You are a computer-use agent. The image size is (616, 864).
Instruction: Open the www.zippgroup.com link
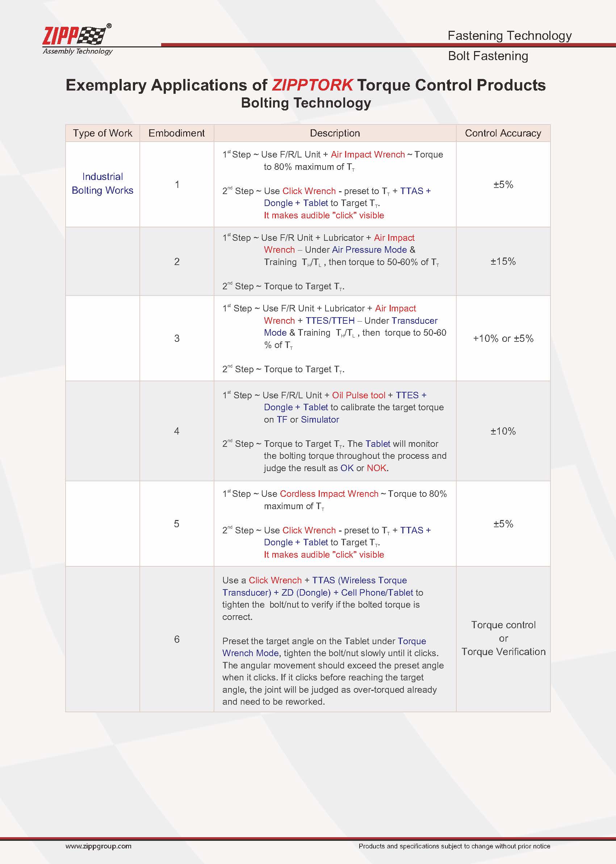[x=98, y=846]
